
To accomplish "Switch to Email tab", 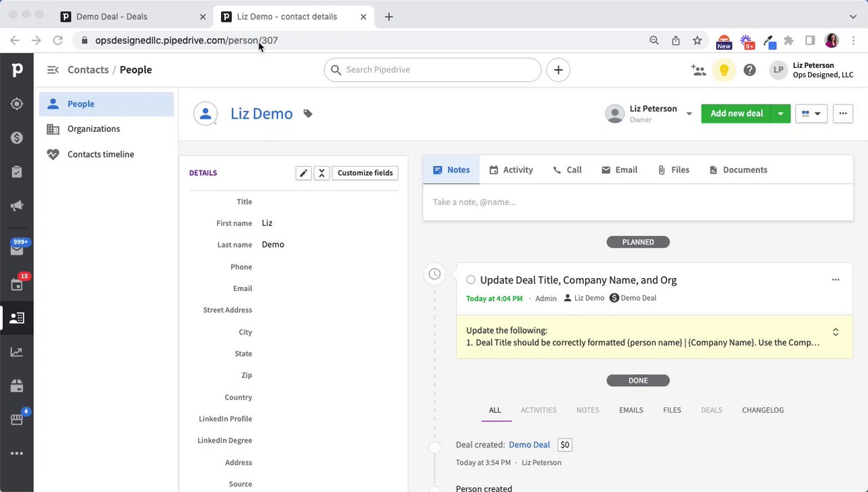I will pos(619,170).
